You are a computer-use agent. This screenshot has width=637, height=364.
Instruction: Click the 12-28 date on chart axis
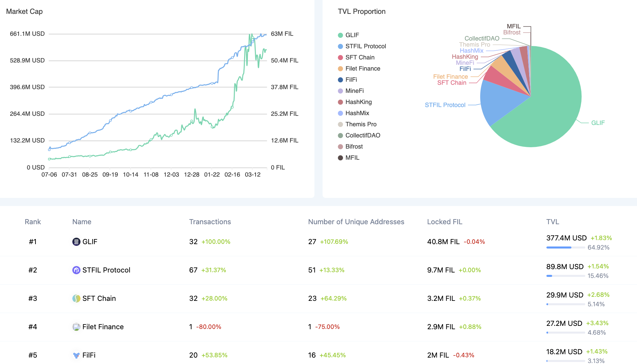191,175
